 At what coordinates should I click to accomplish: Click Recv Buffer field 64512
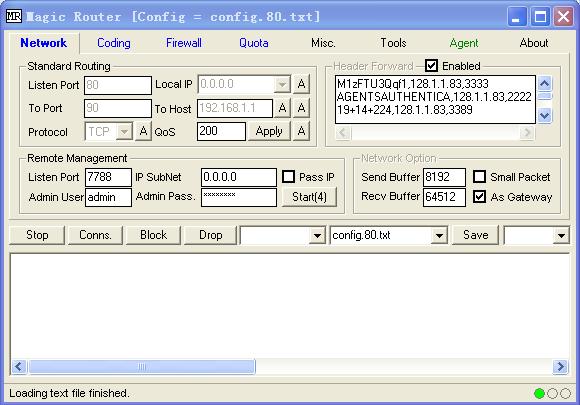tap(444, 197)
